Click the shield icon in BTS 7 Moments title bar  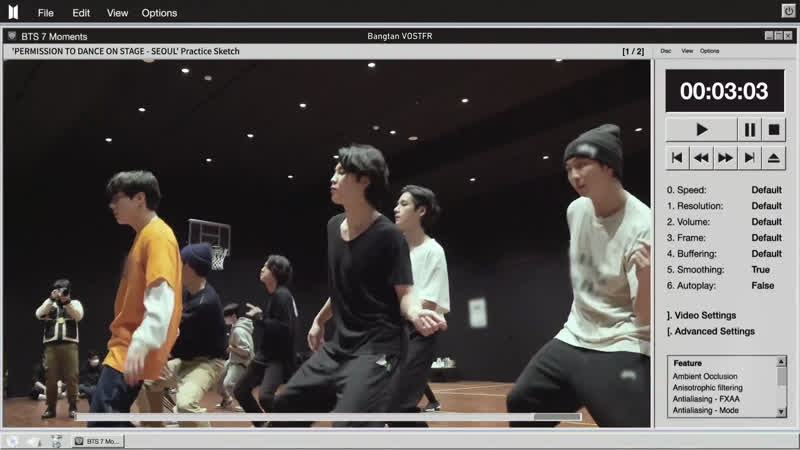[x=12, y=36]
